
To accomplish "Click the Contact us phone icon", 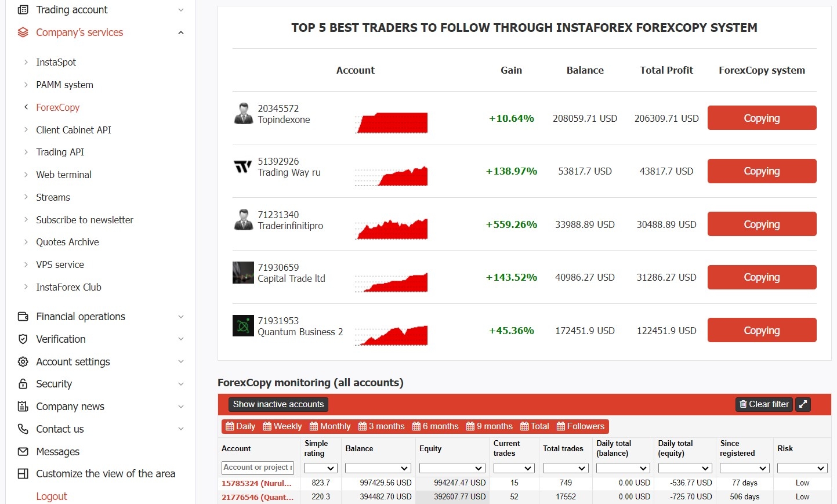I will click(22, 429).
